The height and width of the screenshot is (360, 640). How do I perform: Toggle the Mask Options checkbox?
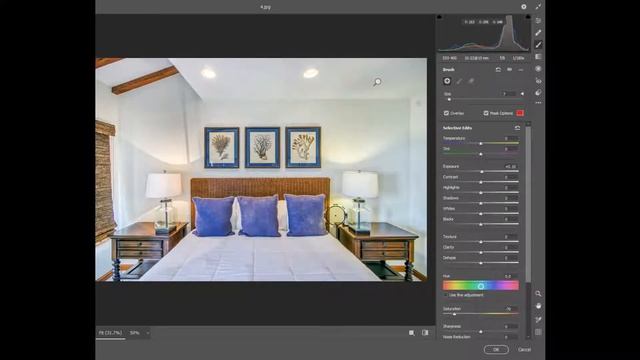486,113
